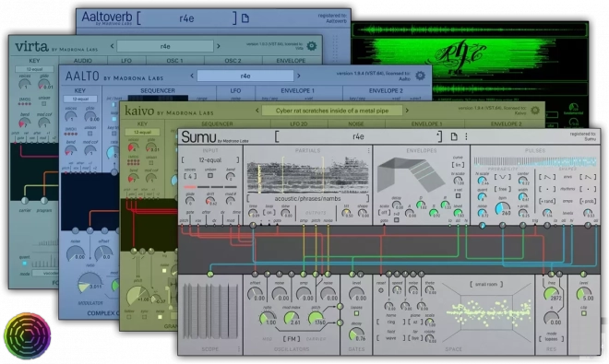The width and height of the screenshot is (609, 364).
Task: Go to next preset in Kaivo
Action: 407,111
